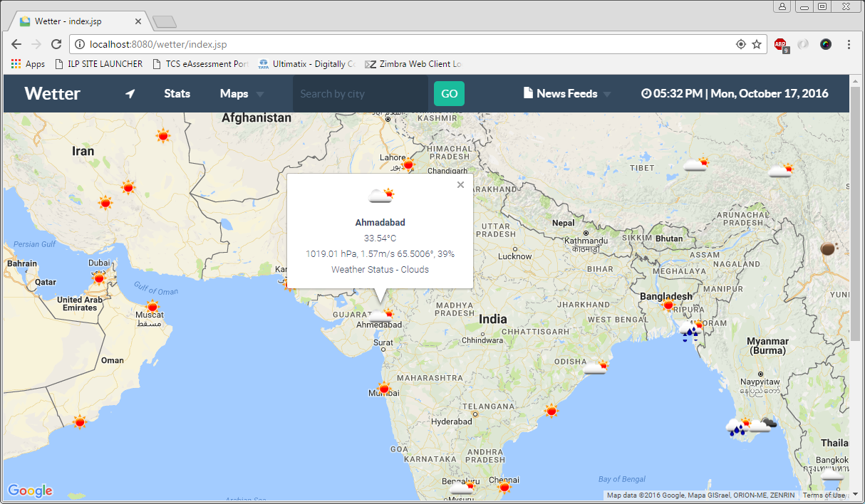Click the page vertical scrollbar
865x504 pixels.
(856, 214)
